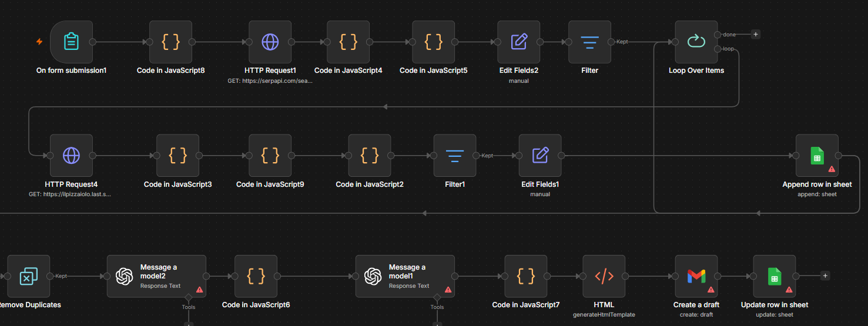The width and height of the screenshot is (868, 326).
Task: Open the Remove Duplicates node
Action: coord(28,276)
